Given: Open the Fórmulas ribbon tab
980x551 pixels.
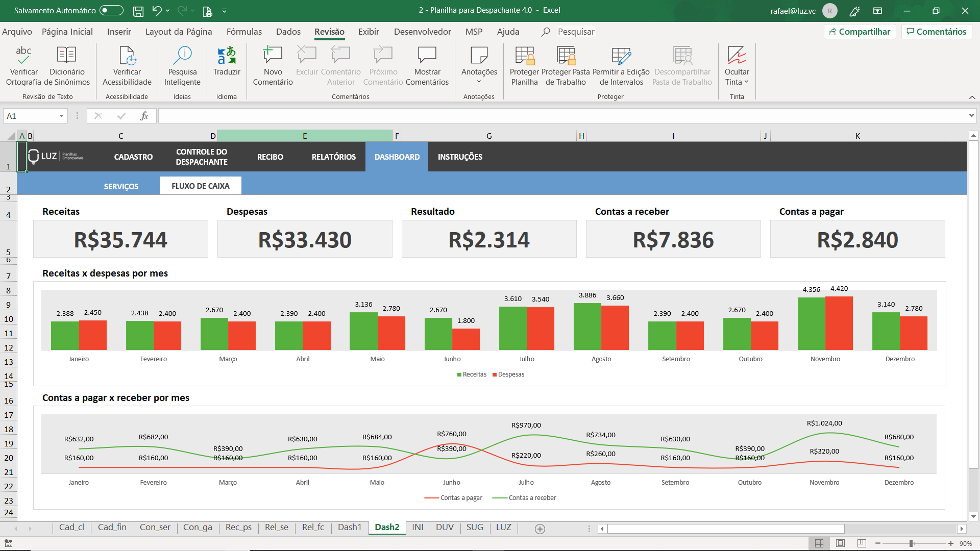Looking at the screenshot, I should [244, 32].
